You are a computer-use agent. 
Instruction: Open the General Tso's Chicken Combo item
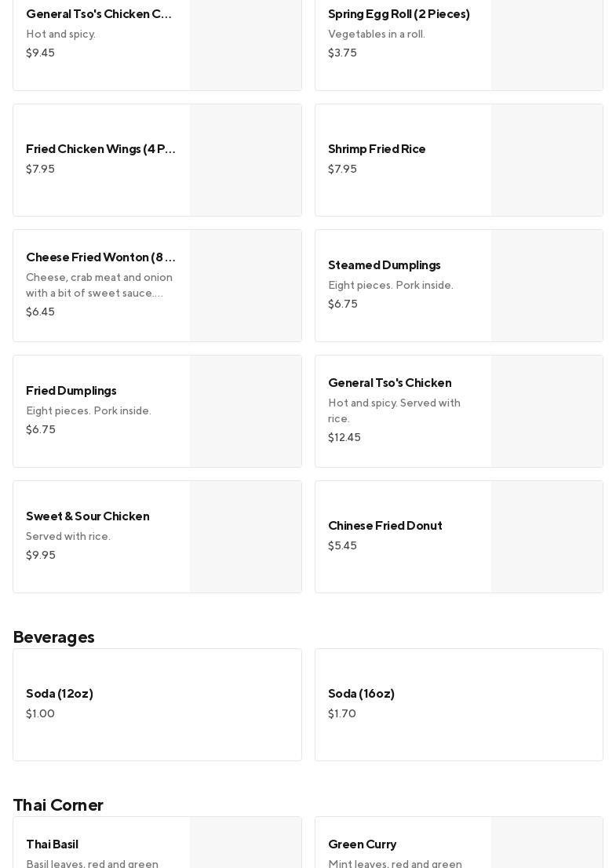[x=100, y=14]
